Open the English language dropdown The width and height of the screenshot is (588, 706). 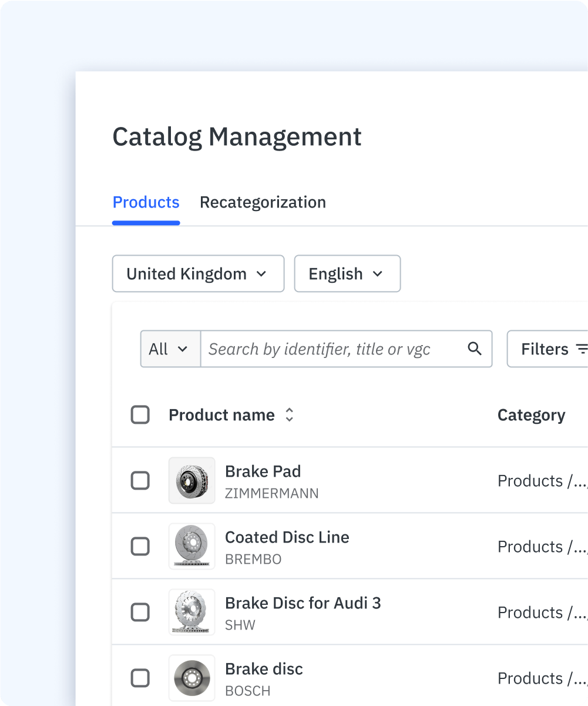[x=347, y=274]
